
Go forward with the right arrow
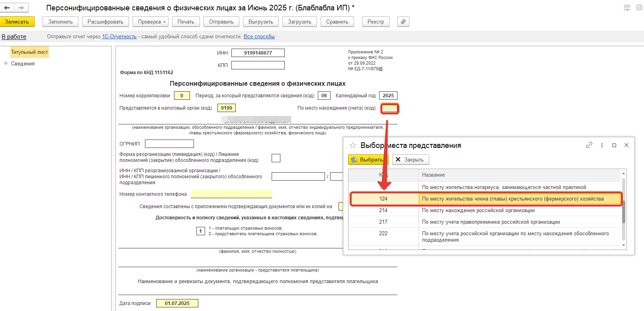(x=21, y=8)
